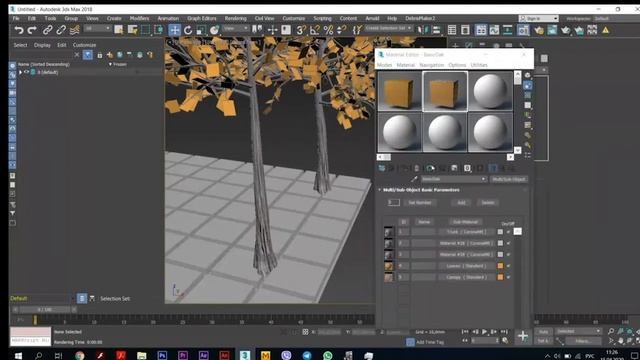Toggle visibility eye of layer 0 (default)
The width and height of the screenshot is (640, 360).
[27, 72]
